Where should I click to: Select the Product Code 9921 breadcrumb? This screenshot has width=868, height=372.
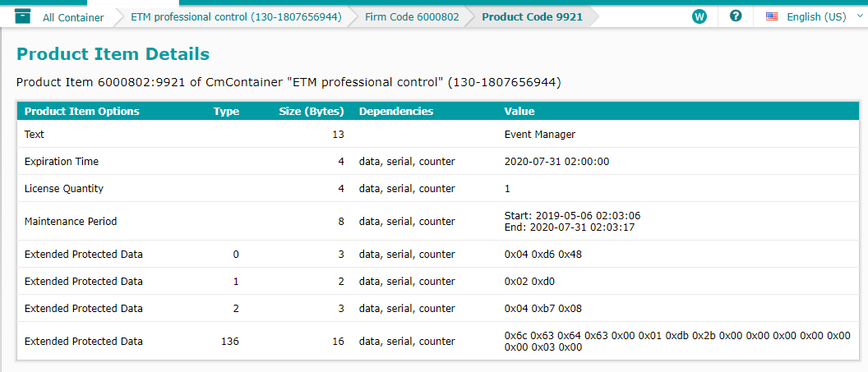[x=532, y=16]
